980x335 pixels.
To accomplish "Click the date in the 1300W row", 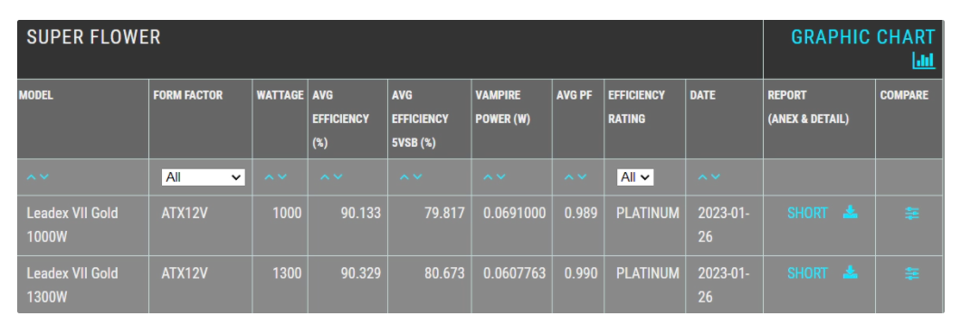I will point(724,285).
